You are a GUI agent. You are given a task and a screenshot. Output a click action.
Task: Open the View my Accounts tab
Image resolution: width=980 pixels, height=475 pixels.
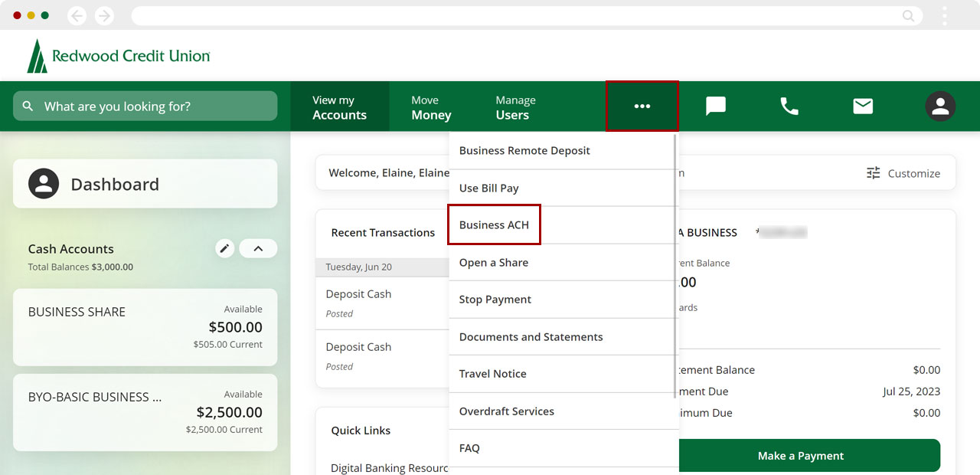(x=339, y=107)
